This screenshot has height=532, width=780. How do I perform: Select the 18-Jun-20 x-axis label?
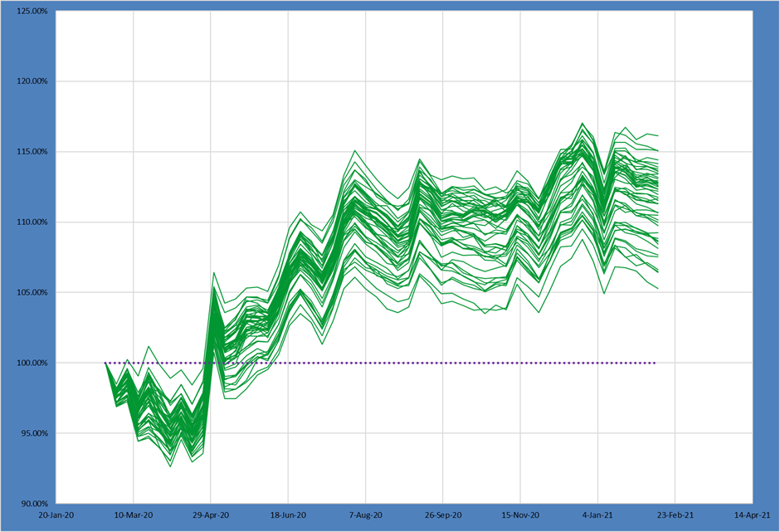click(289, 515)
